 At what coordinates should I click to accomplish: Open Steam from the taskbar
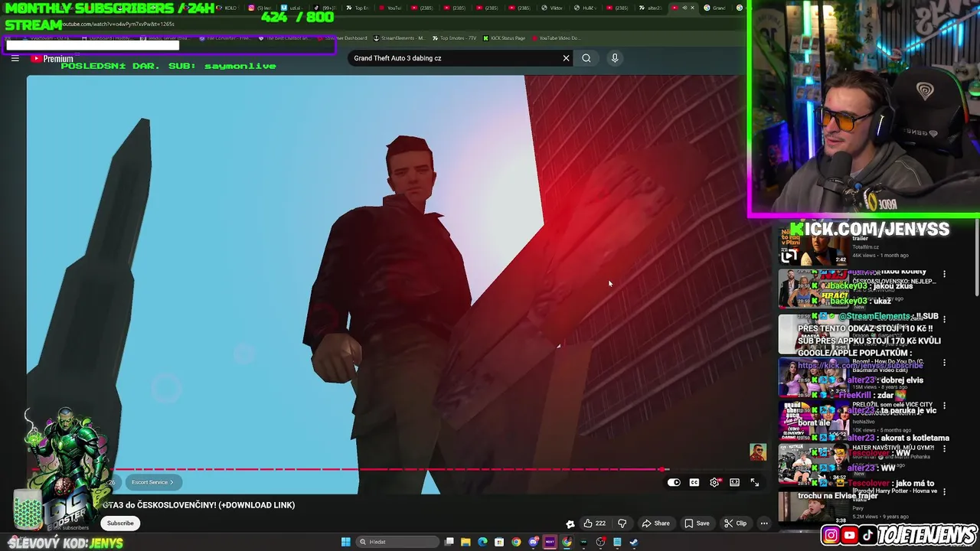[x=634, y=542]
